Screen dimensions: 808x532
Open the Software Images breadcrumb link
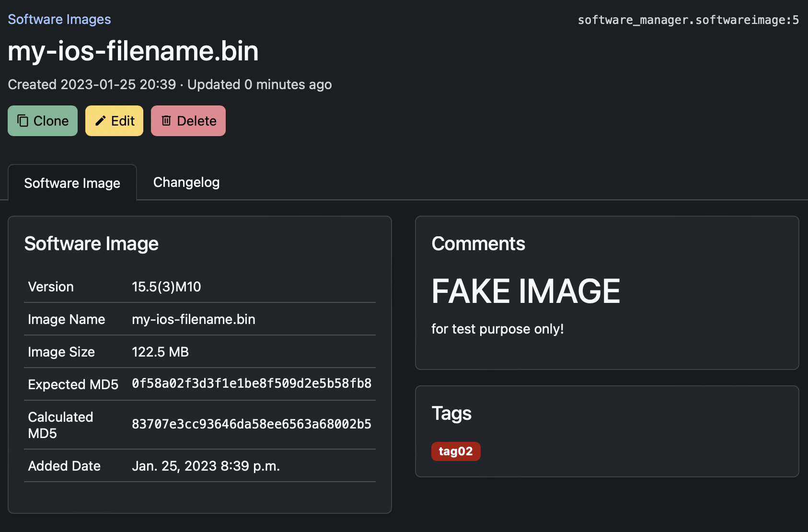pos(59,19)
